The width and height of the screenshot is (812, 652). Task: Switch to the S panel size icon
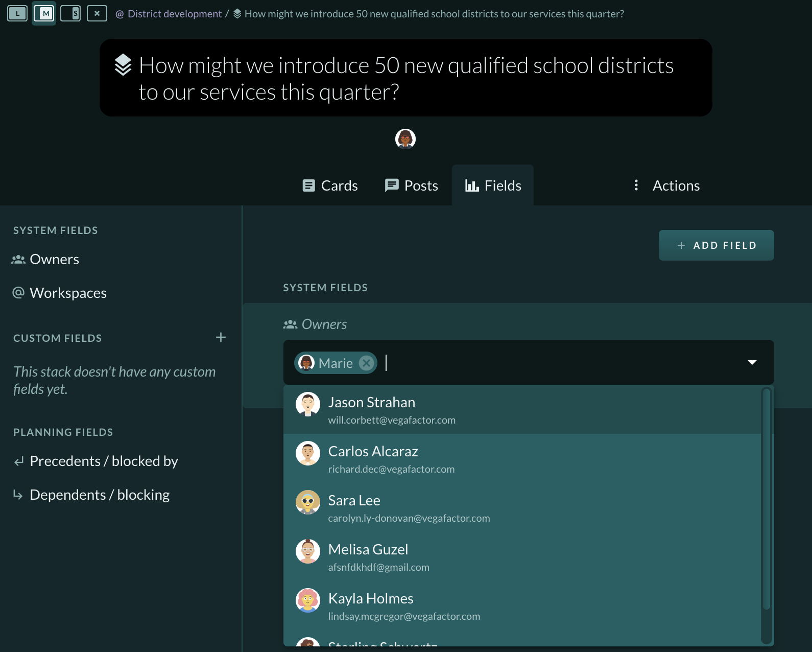(x=70, y=13)
